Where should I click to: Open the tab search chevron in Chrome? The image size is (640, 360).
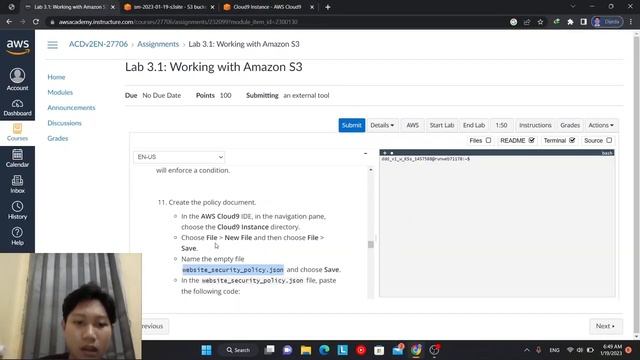pyautogui.click(x=573, y=7)
